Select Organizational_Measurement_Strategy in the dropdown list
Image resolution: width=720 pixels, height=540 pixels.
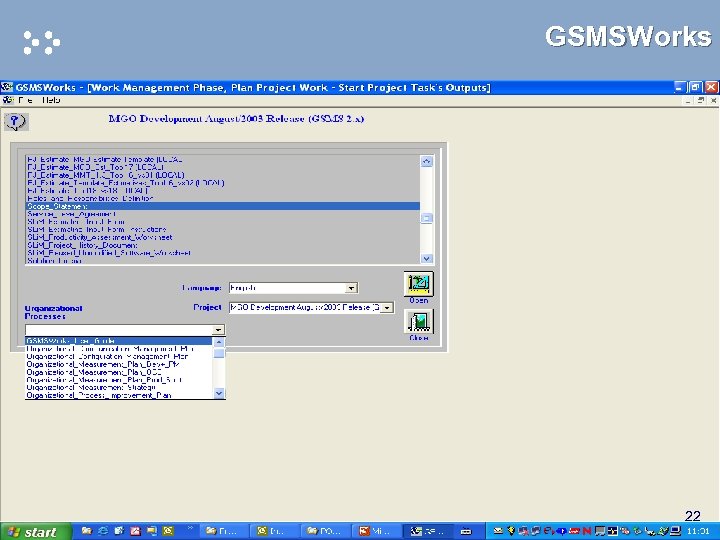pos(91,387)
